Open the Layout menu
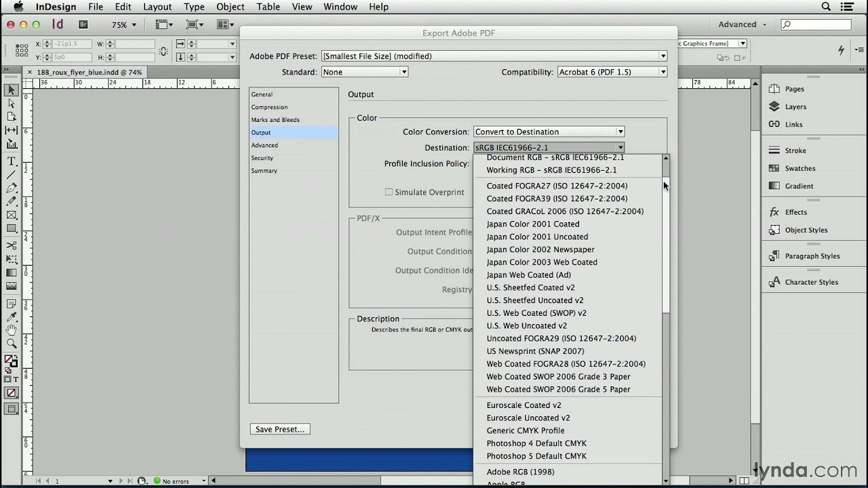Screen dimensions: 868x488 157,7
